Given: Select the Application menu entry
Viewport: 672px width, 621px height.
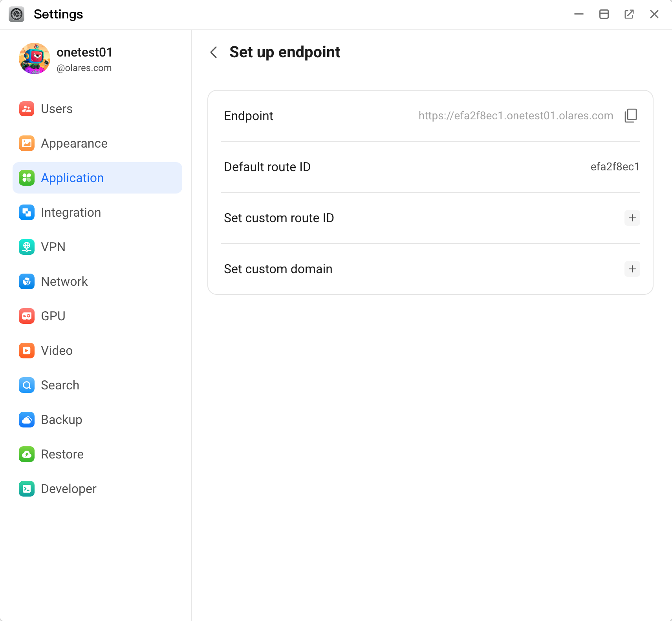Looking at the screenshot, I should coord(72,178).
